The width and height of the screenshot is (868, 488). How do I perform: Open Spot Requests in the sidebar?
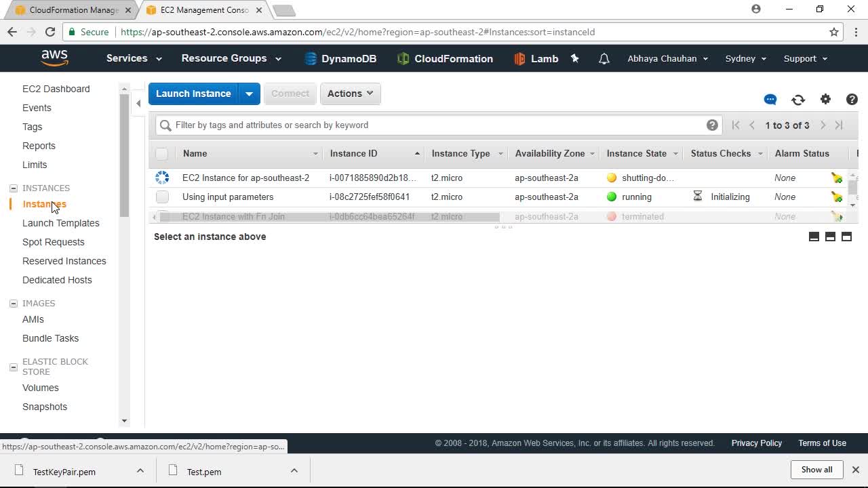coord(53,242)
